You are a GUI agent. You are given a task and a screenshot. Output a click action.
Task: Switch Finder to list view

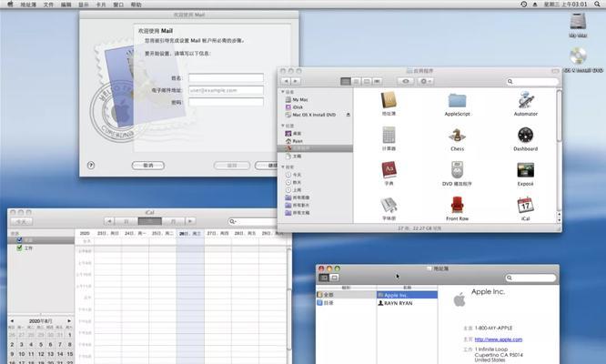tap(357, 81)
